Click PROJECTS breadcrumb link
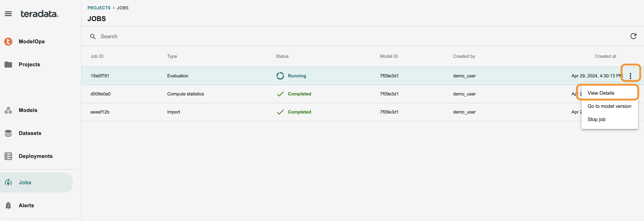 point(99,8)
